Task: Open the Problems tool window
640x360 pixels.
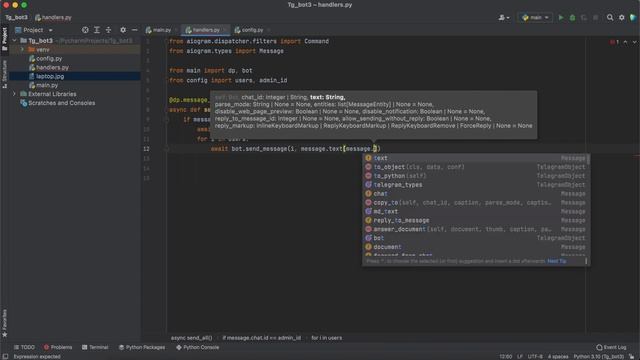Action: (x=58, y=347)
